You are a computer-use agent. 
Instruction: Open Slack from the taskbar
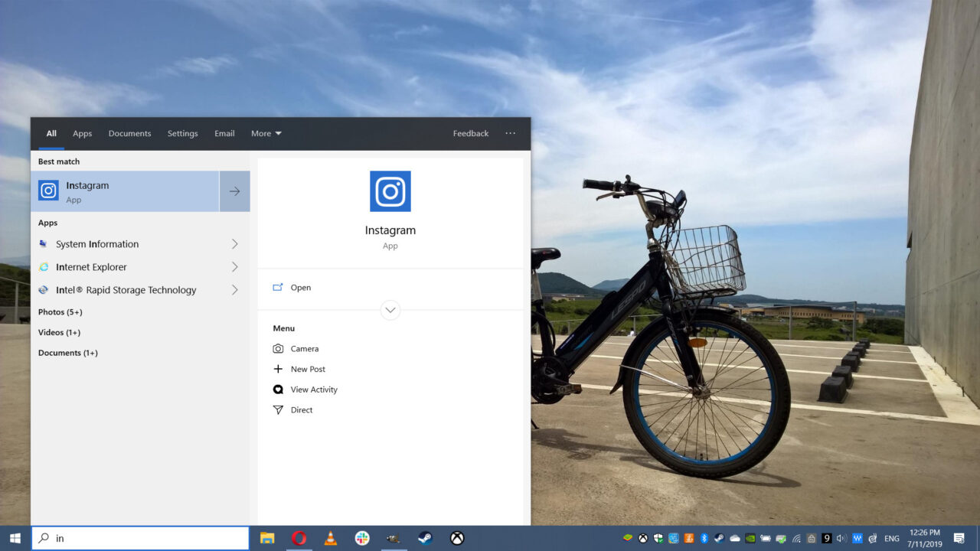[361, 537]
